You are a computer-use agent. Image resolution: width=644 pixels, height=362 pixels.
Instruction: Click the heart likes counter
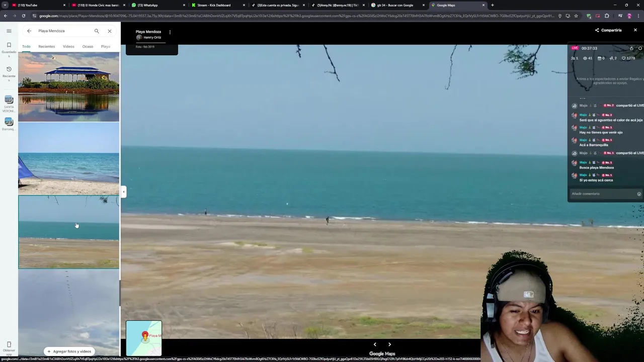[629, 58]
